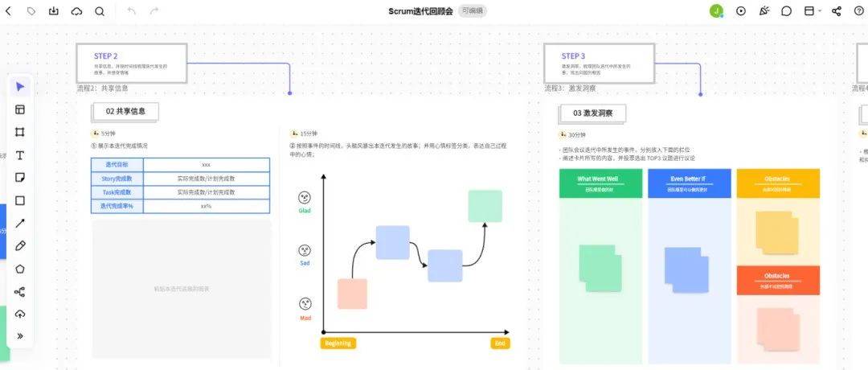Select the Glad emoji face
Image resolution: width=868 pixels, height=370 pixels.
(x=305, y=198)
